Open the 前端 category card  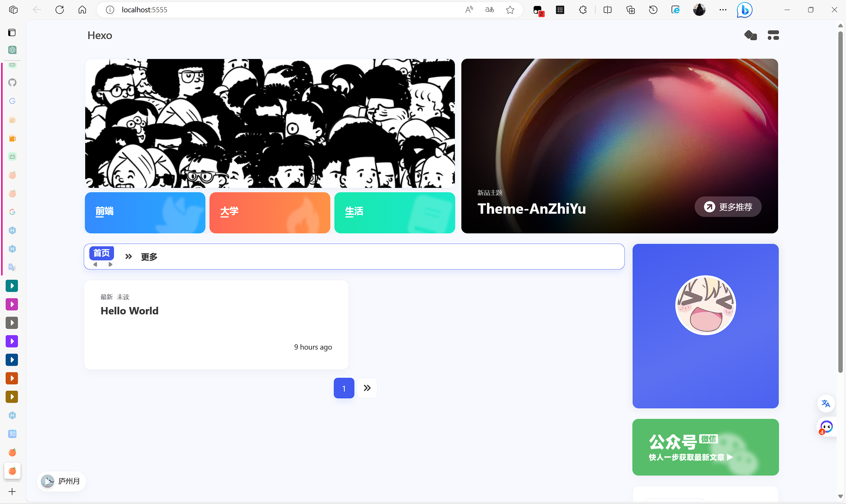click(x=145, y=213)
